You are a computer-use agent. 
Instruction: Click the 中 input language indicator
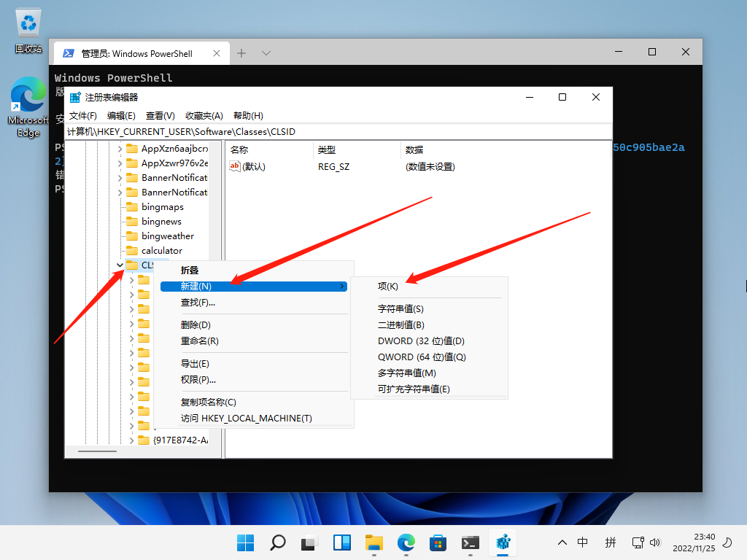(x=582, y=542)
